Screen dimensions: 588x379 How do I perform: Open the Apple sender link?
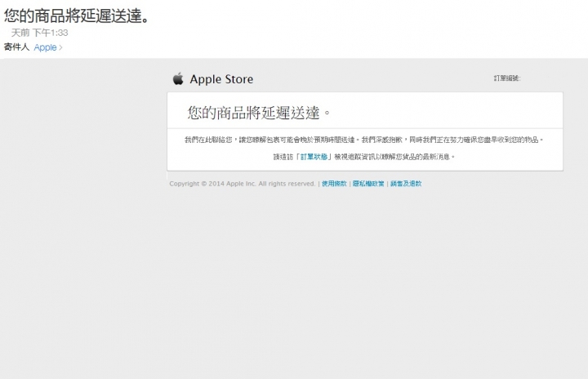pos(45,47)
